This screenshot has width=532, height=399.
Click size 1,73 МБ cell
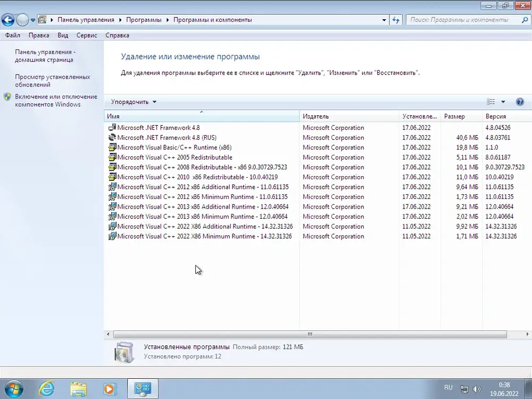coord(467,196)
